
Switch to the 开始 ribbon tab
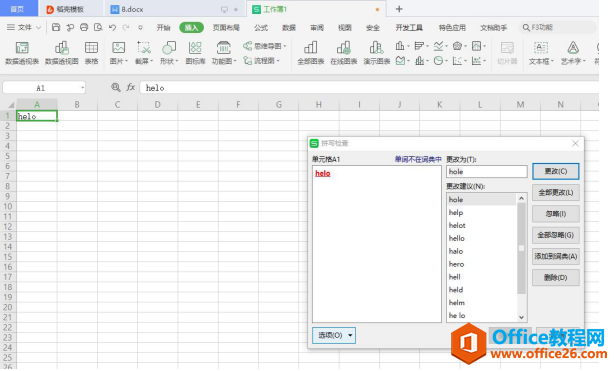163,27
